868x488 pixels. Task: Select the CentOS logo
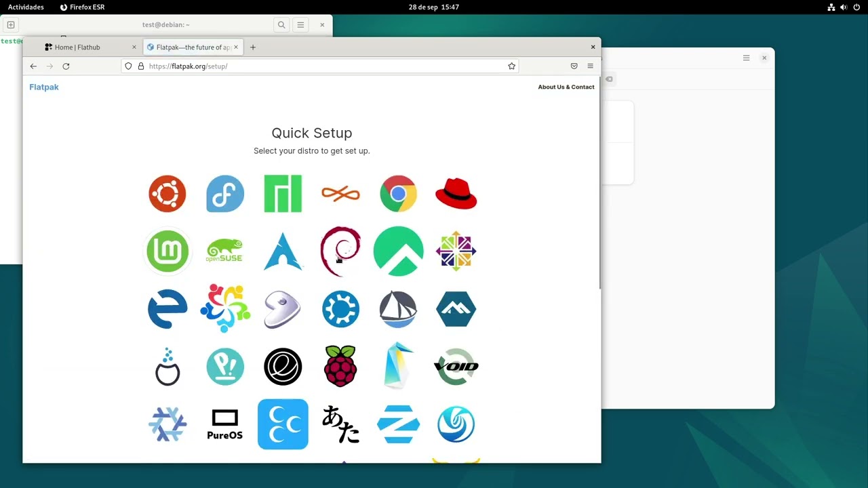456,251
